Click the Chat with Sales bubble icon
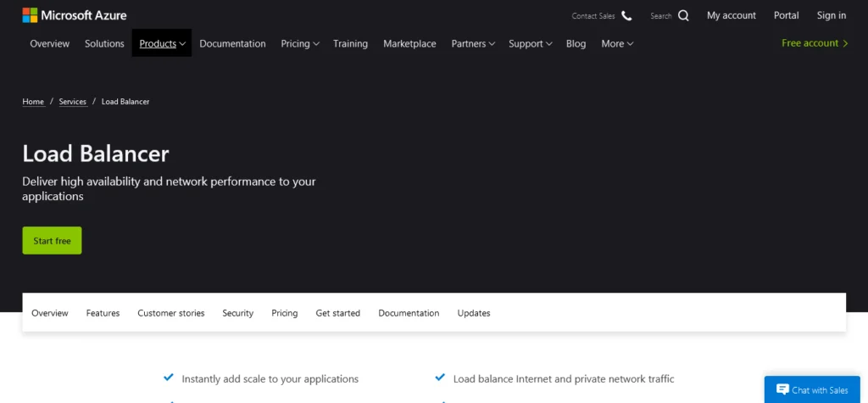This screenshot has height=403, width=868. (x=782, y=389)
